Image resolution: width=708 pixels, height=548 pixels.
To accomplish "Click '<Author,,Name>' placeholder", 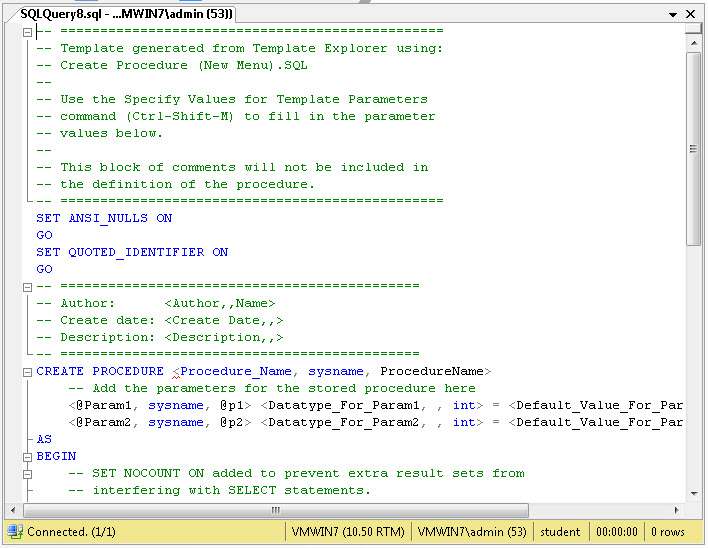I will point(220,303).
